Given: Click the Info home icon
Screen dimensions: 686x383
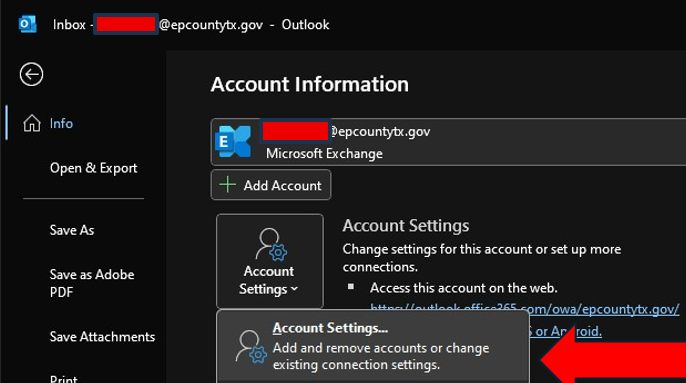Looking at the screenshot, I should click(32, 123).
